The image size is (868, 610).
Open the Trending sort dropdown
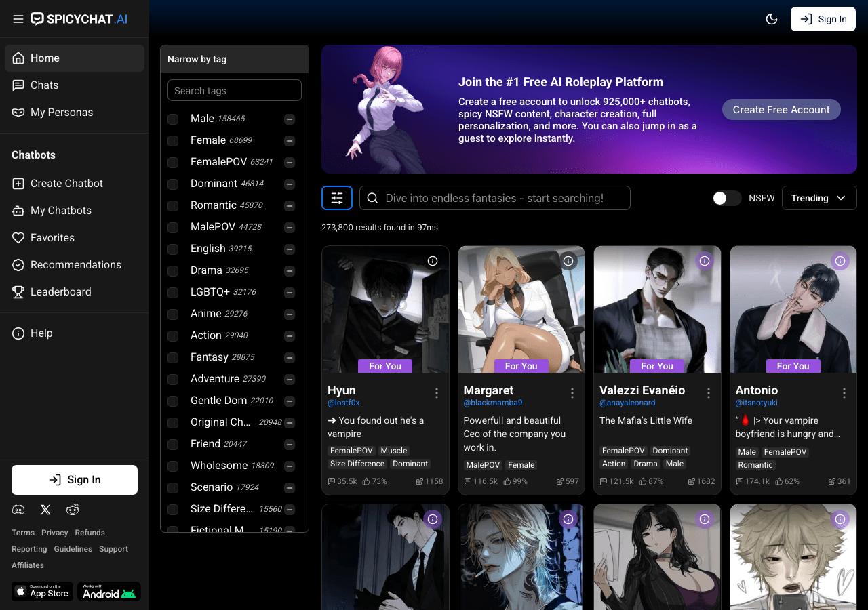(819, 198)
